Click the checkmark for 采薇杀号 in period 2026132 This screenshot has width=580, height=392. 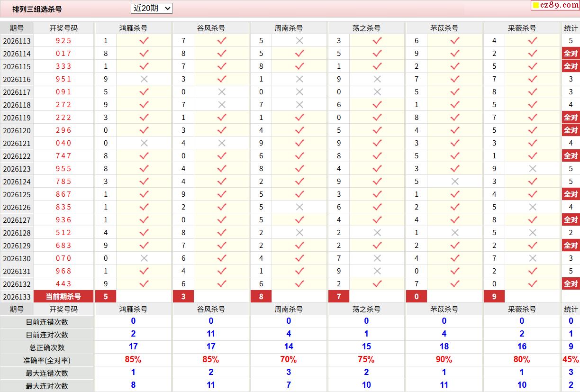[x=533, y=284]
